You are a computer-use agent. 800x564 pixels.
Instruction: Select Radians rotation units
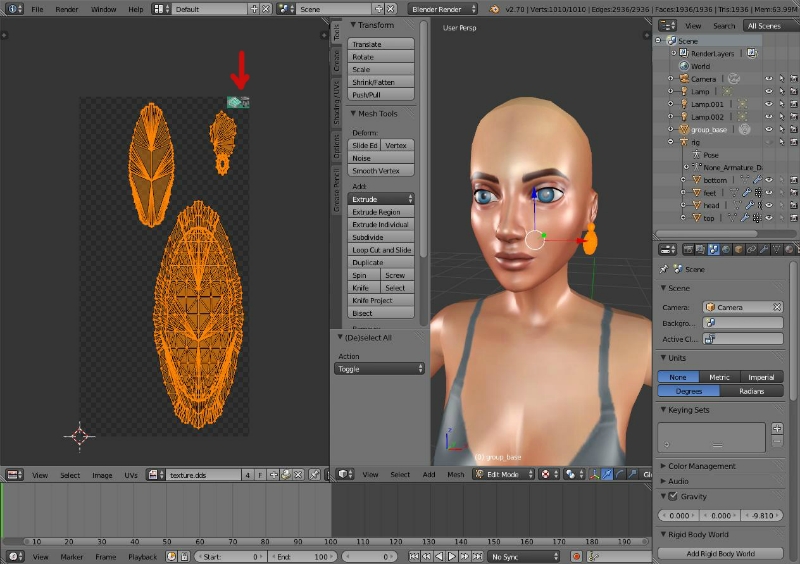tap(751, 391)
